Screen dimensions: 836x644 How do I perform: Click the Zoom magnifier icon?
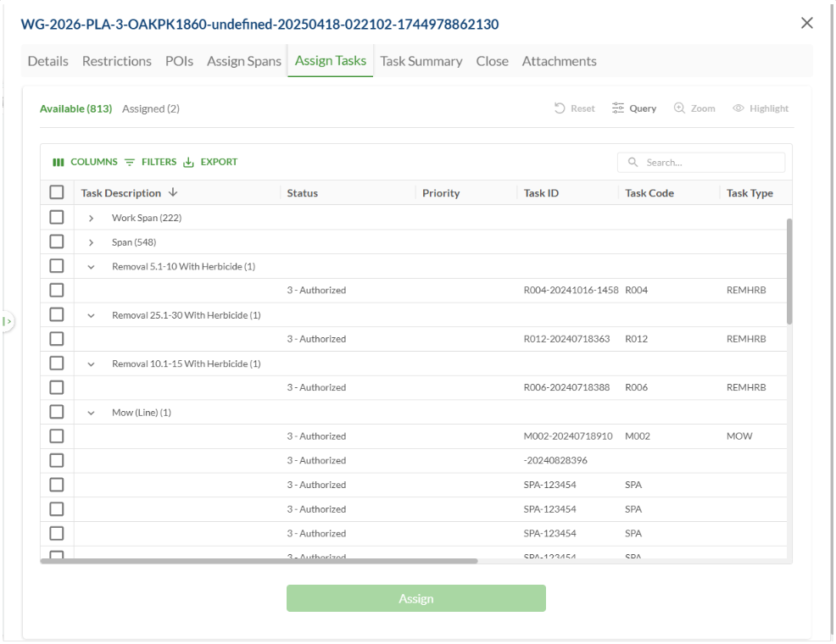click(679, 108)
